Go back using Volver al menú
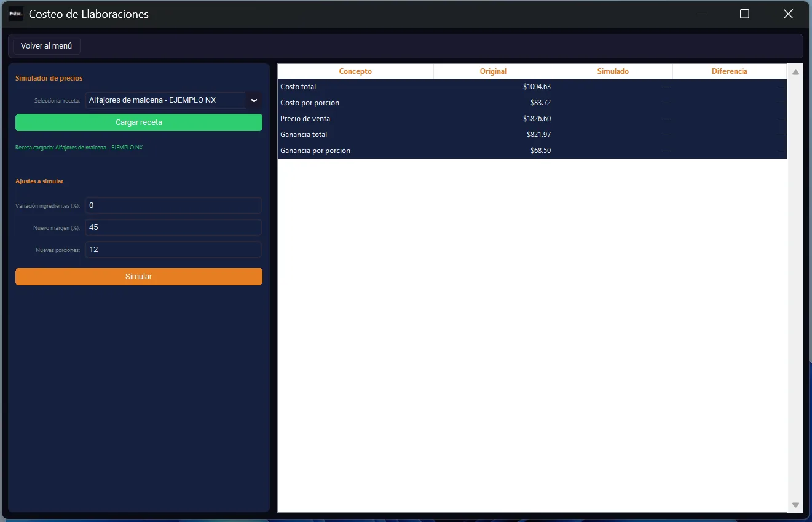The width and height of the screenshot is (812, 522). coord(47,46)
